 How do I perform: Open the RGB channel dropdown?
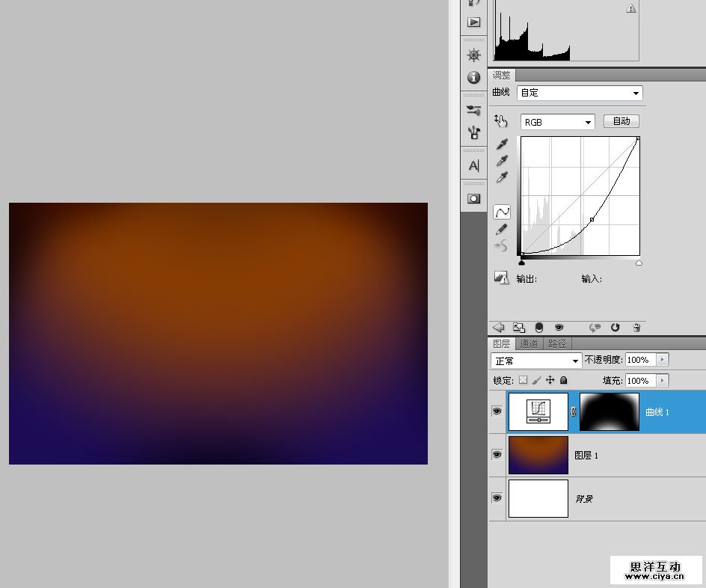[x=557, y=122]
